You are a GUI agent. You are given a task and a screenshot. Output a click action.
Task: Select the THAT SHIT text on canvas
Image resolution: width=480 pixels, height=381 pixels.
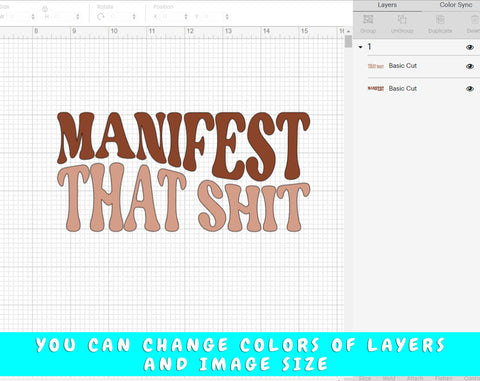click(183, 198)
